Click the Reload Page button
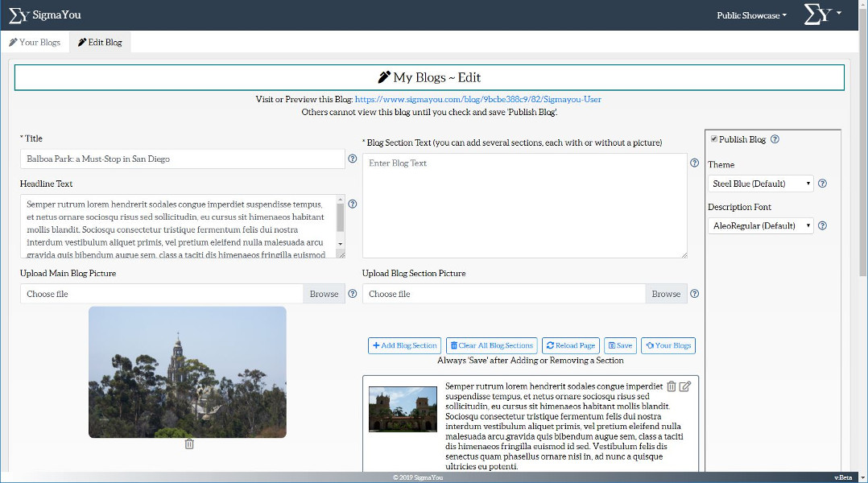Screen dimensions: 868x483 click(x=571, y=346)
